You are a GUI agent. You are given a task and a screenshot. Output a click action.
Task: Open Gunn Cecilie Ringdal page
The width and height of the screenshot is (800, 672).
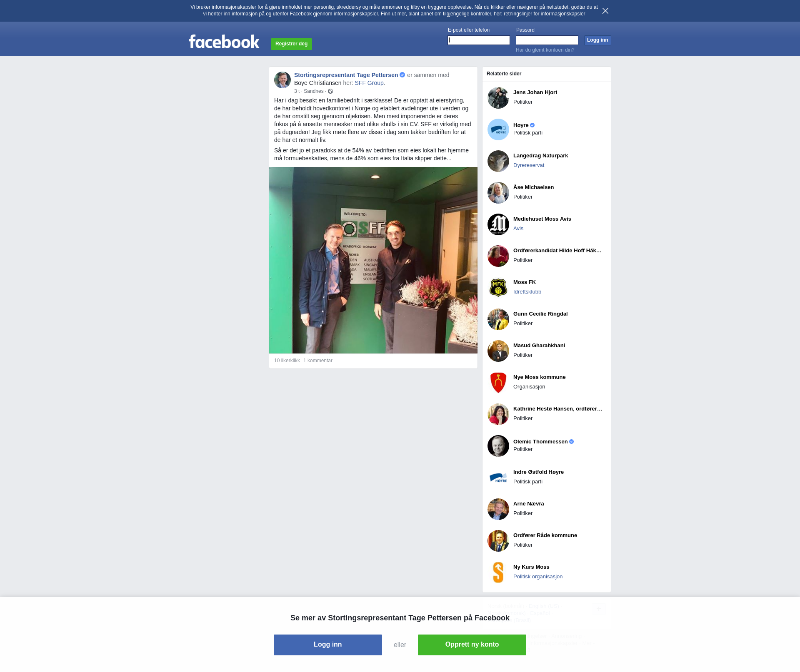[540, 314]
